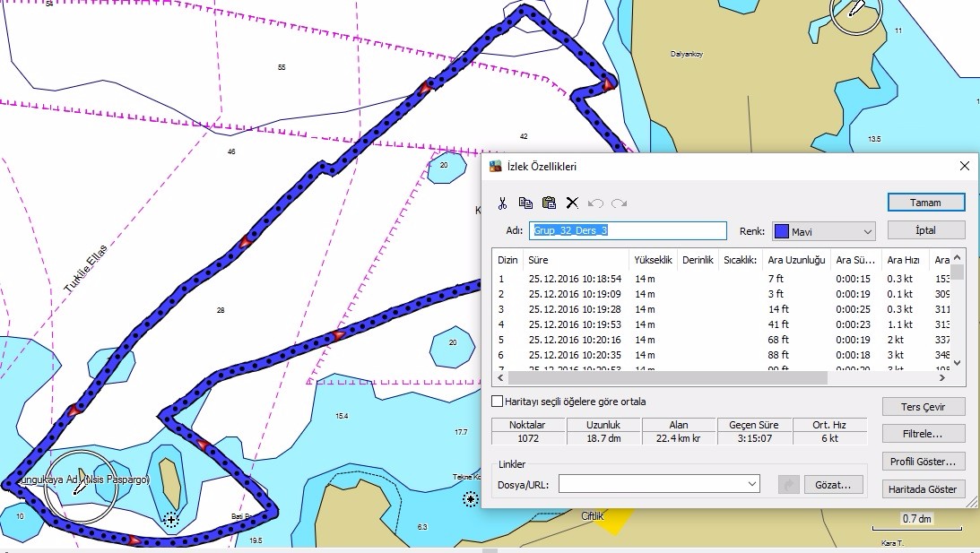This screenshot has height=553, width=980.
Task: Click the track name input field
Action: point(628,230)
